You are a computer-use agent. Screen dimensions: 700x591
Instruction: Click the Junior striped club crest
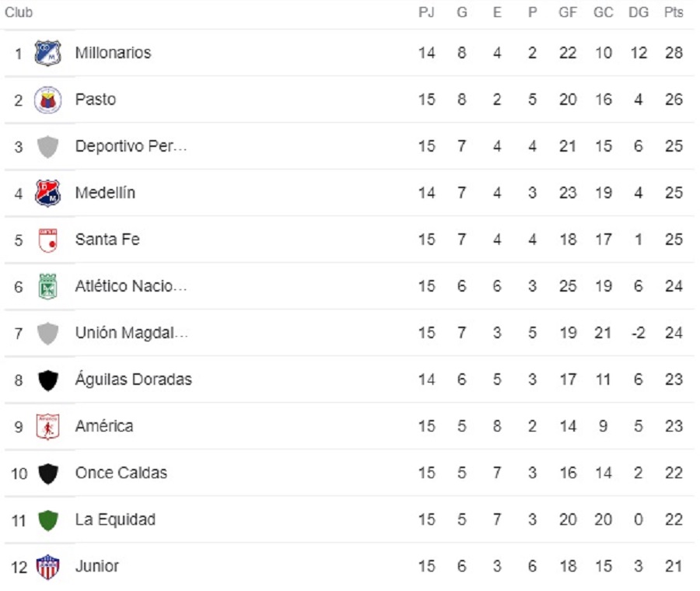48,566
